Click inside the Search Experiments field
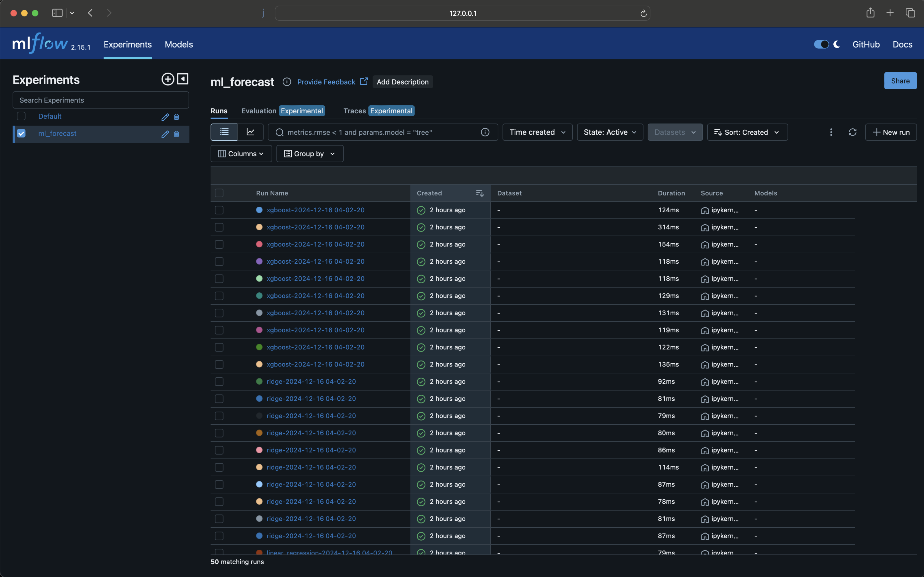 point(100,100)
